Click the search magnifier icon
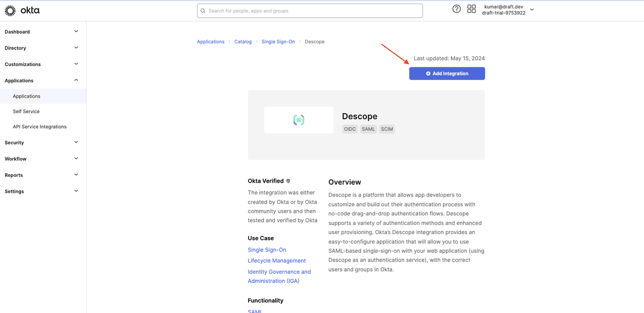 [x=203, y=11]
